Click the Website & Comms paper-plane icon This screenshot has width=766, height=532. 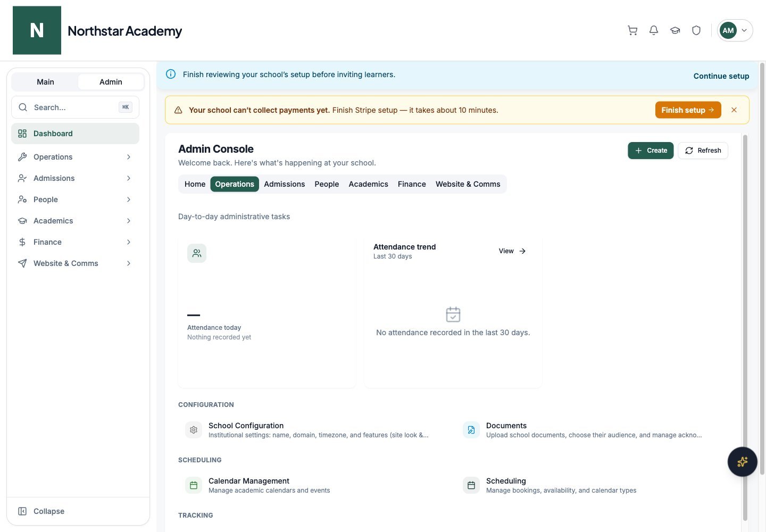click(22, 263)
